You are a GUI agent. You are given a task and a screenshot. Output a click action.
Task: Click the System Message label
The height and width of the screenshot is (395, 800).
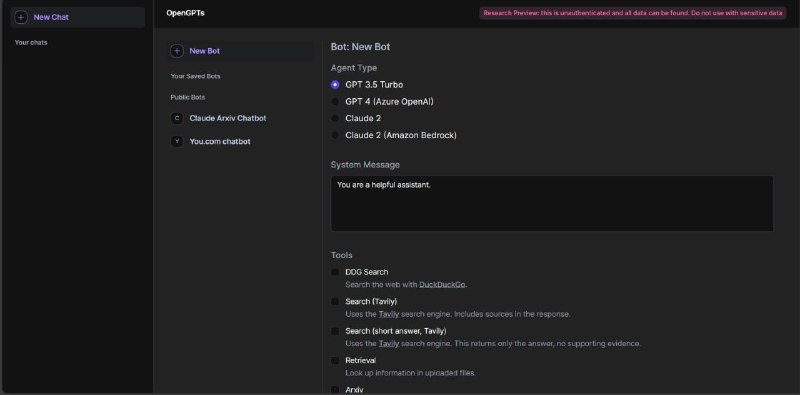365,165
